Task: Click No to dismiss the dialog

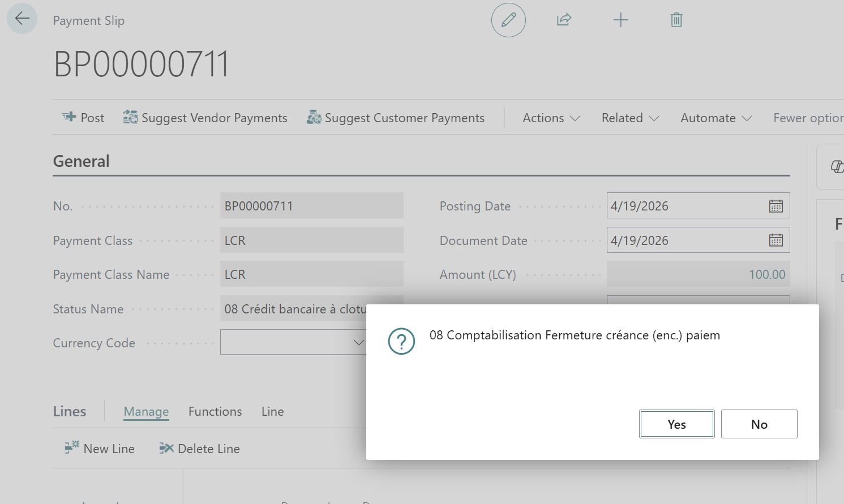Action: [759, 424]
